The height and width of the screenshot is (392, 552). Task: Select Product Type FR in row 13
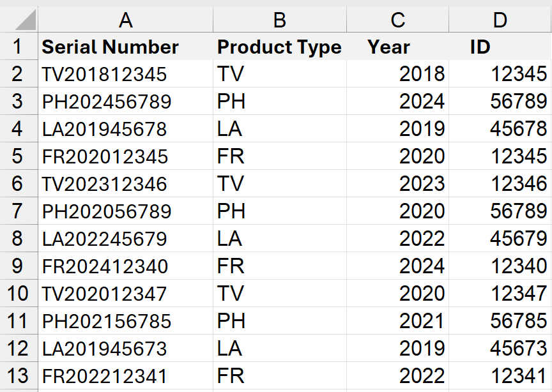231,375
